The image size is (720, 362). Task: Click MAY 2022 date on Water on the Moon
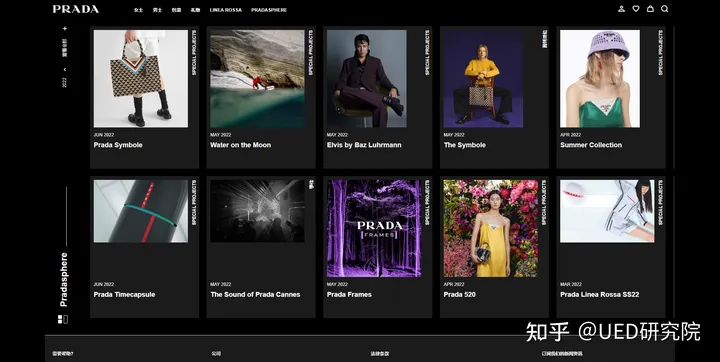pyautogui.click(x=220, y=135)
